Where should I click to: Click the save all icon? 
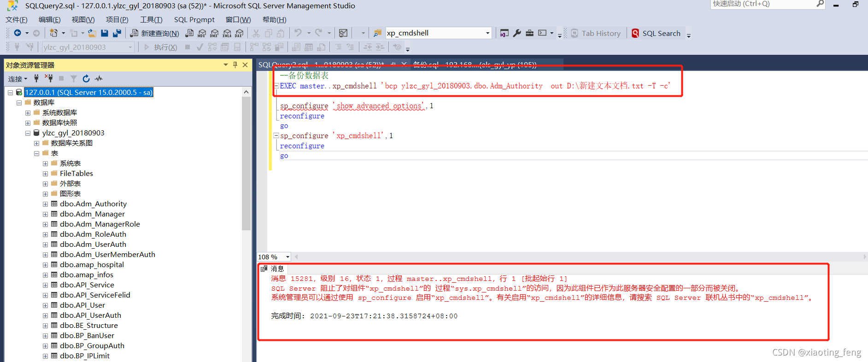(x=117, y=33)
